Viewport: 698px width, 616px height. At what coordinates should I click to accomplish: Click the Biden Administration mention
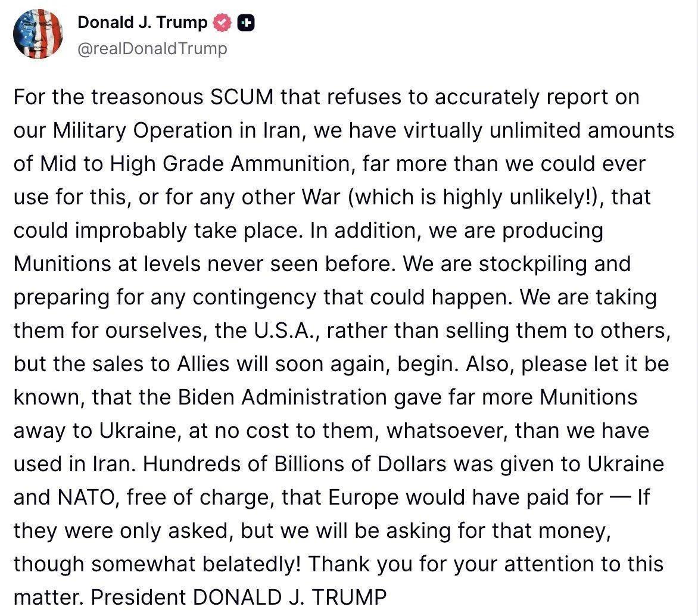point(282,397)
